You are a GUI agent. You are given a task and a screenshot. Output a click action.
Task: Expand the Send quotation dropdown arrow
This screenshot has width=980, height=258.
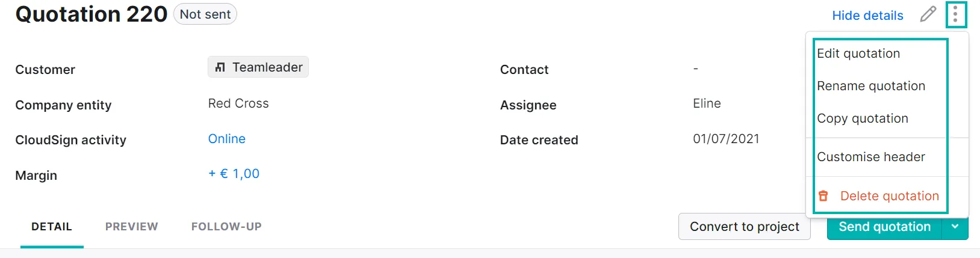(x=955, y=227)
